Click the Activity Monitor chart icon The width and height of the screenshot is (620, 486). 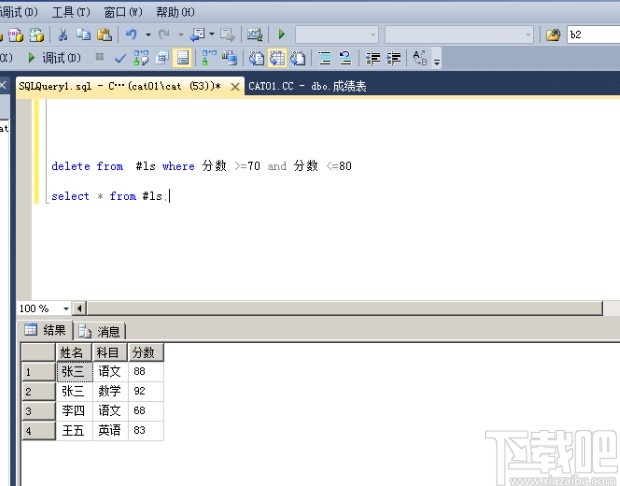tap(255, 35)
